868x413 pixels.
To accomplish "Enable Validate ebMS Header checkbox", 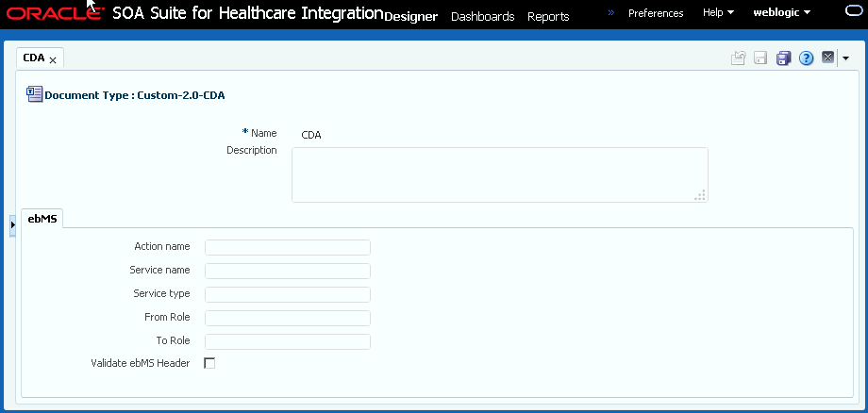I will click(209, 363).
